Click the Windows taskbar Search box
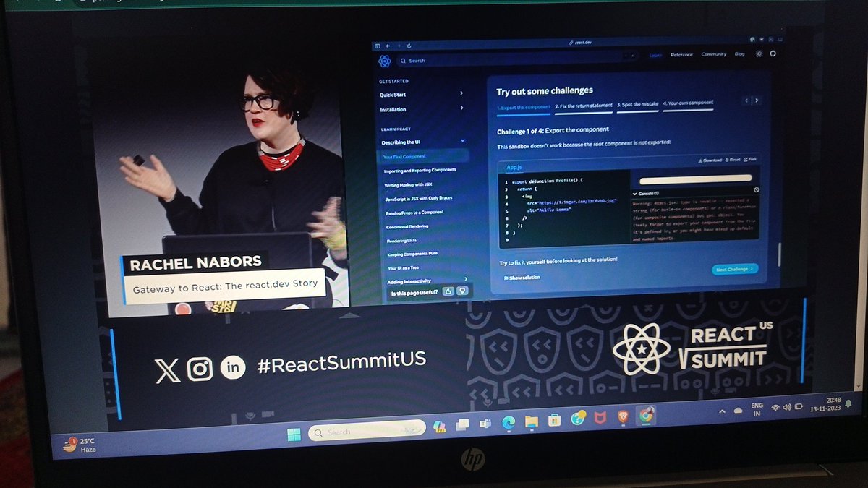The width and height of the screenshot is (868, 488). coord(367,431)
